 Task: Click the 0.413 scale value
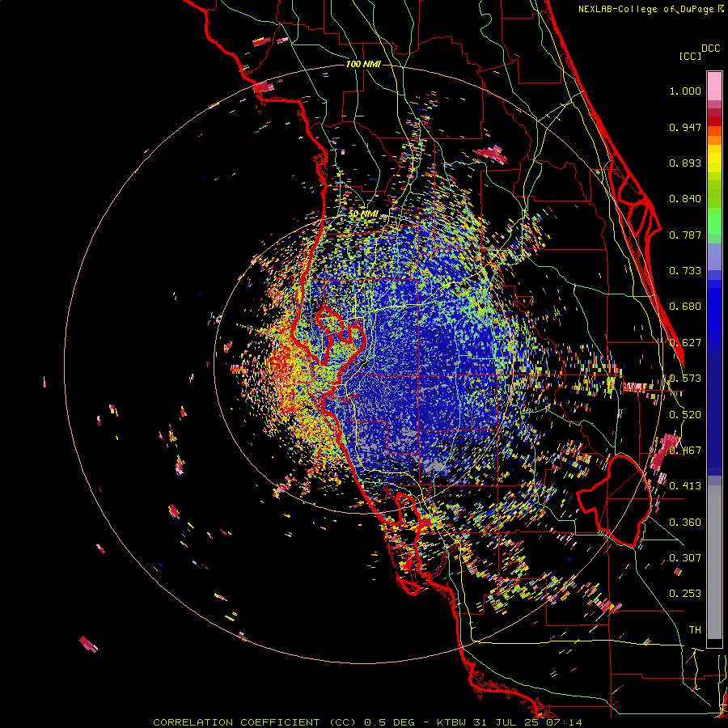point(685,486)
